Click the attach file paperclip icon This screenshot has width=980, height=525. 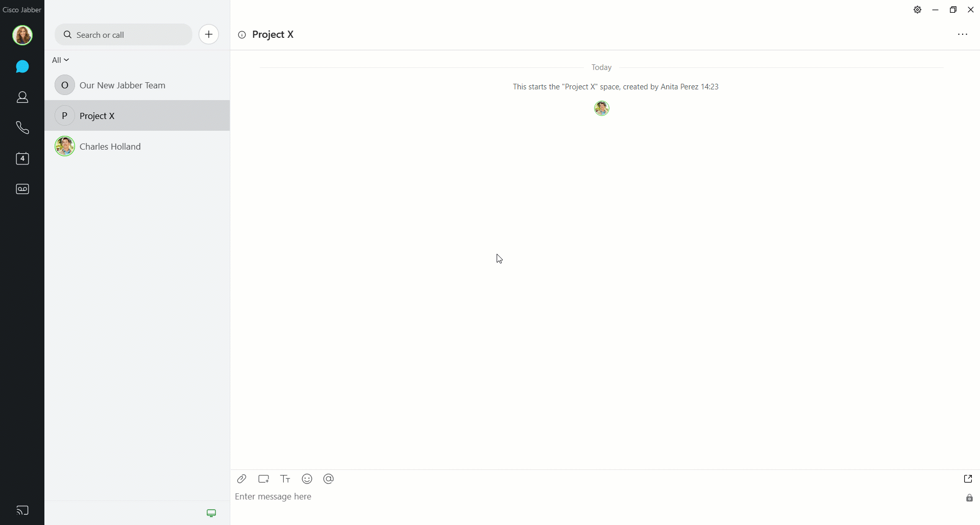[x=242, y=479]
